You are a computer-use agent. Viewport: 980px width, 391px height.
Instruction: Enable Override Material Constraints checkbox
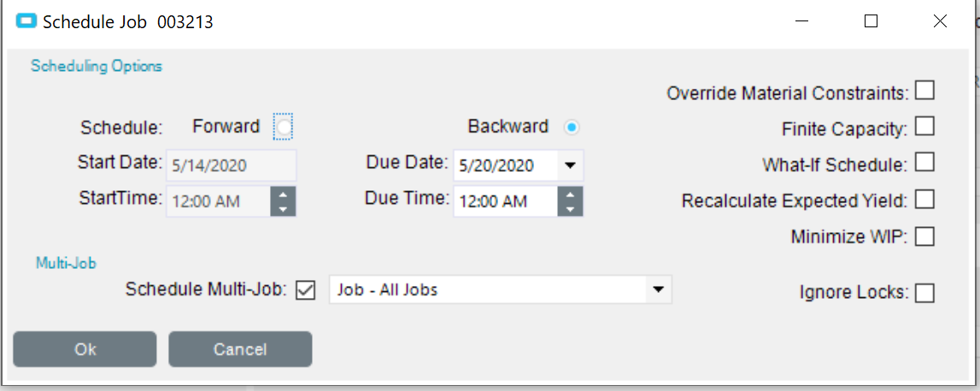[x=924, y=90]
